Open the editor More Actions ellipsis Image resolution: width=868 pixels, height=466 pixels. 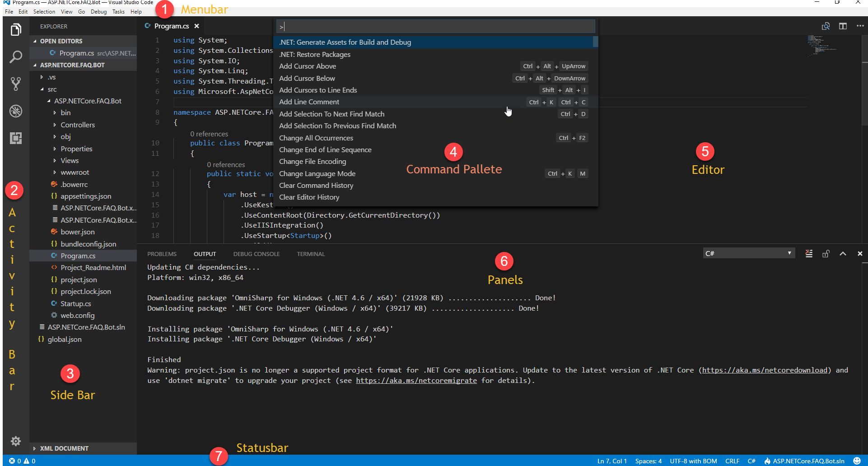click(860, 26)
